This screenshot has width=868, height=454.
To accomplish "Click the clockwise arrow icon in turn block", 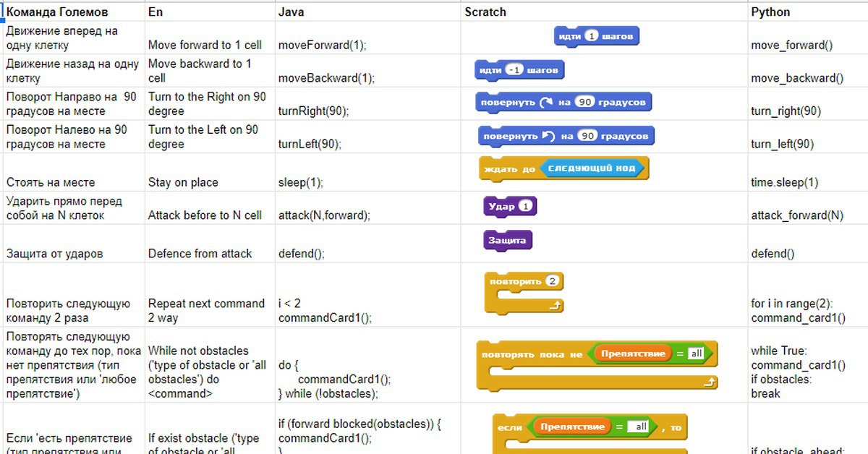I will pyautogui.click(x=548, y=103).
